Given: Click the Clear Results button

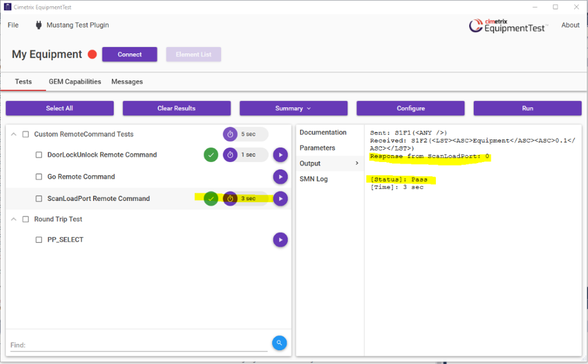Looking at the screenshot, I should pyautogui.click(x=177, y=109).
